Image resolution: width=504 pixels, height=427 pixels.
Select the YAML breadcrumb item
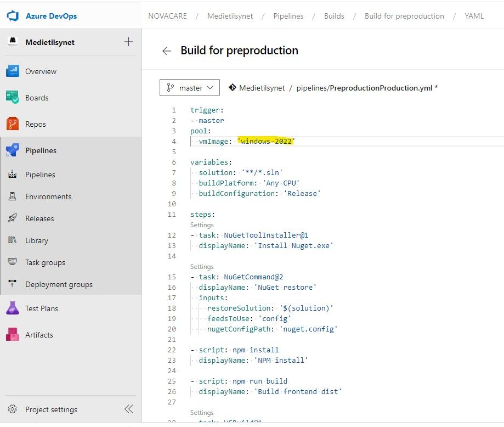coord(474,16)
